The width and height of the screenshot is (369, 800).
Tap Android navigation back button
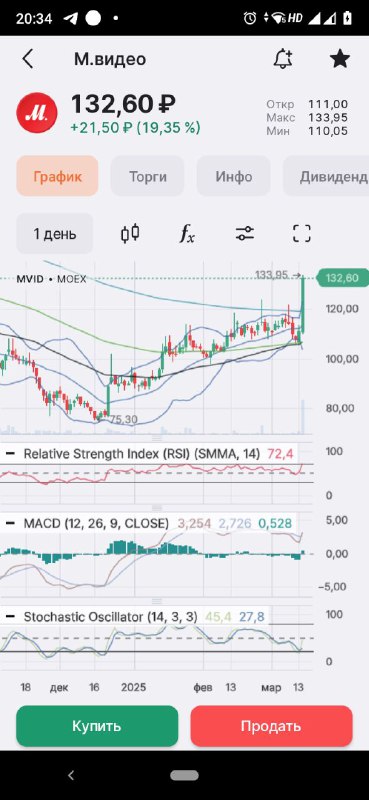pos(71,776)
